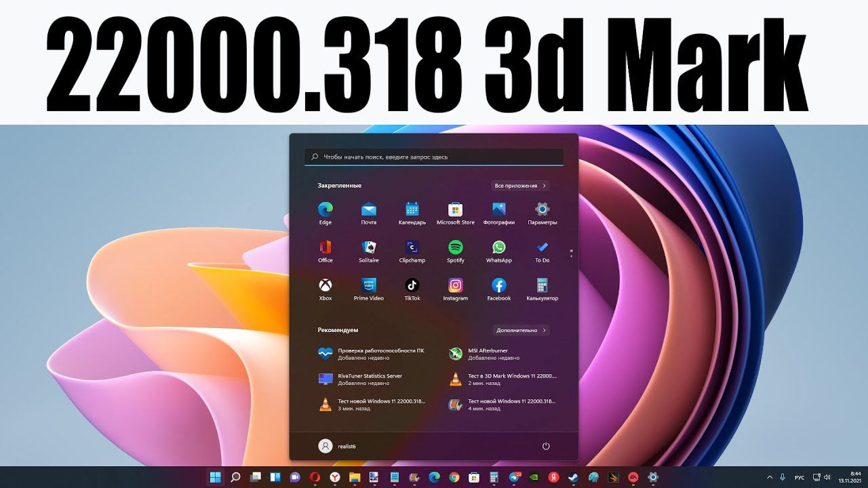Open Task View on taskbar

coord(256,477)
